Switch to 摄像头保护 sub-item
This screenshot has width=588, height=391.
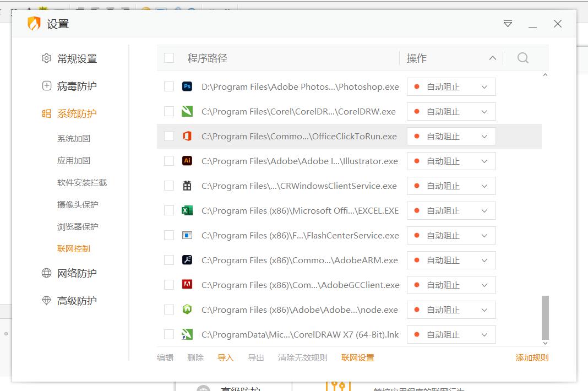click(x=78, y=204)
